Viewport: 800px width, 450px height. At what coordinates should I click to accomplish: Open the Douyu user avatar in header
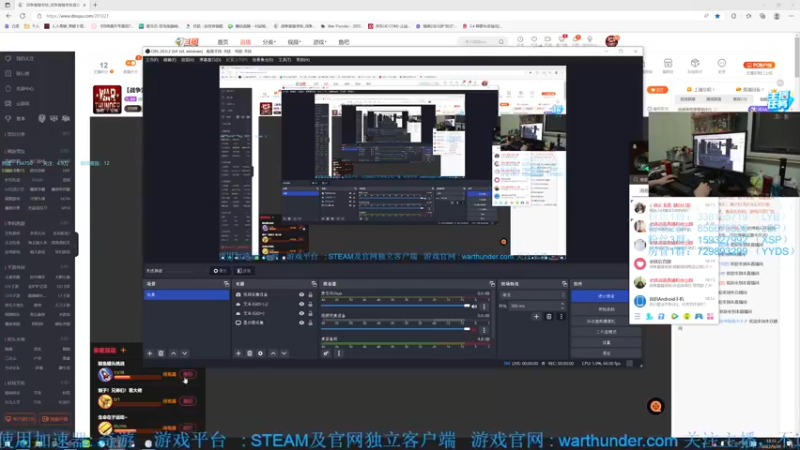click(x=612, y=41)
